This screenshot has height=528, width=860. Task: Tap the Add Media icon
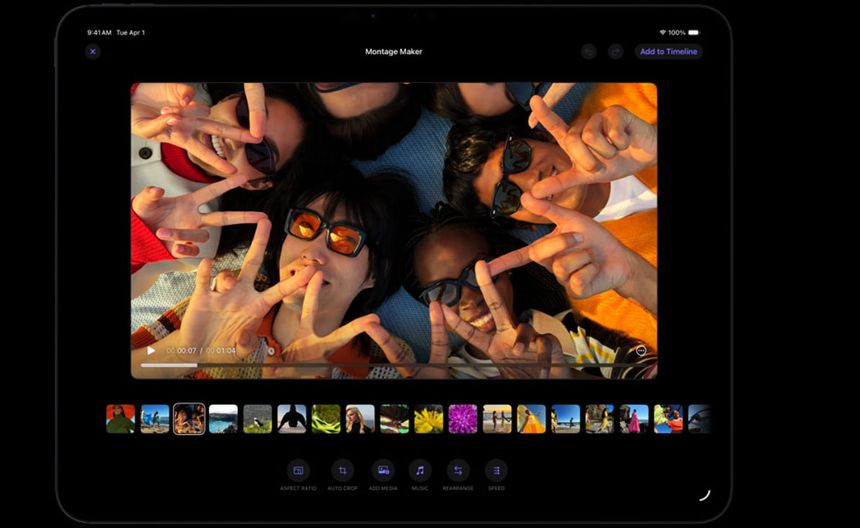click(382, 470)
